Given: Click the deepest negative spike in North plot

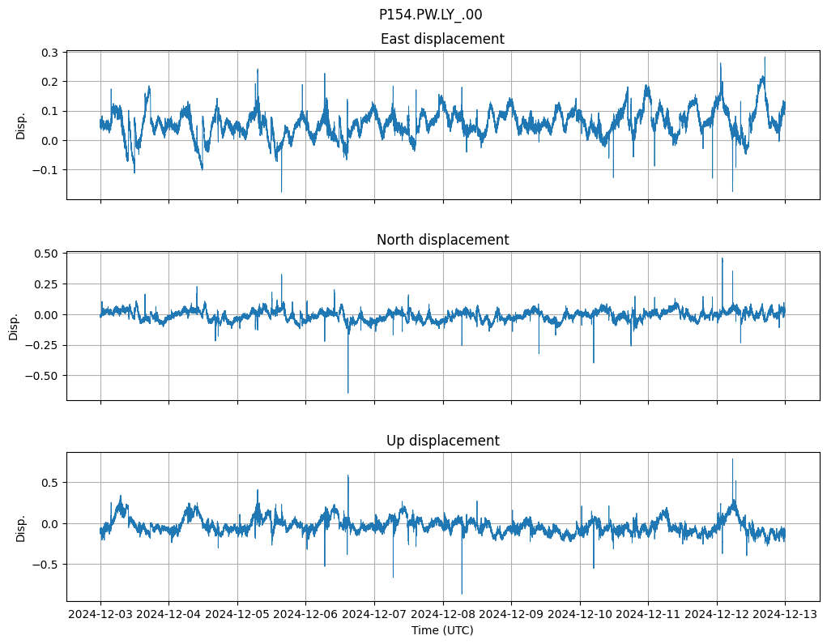Looking at the screenshot, I should [x=348, y=391].
